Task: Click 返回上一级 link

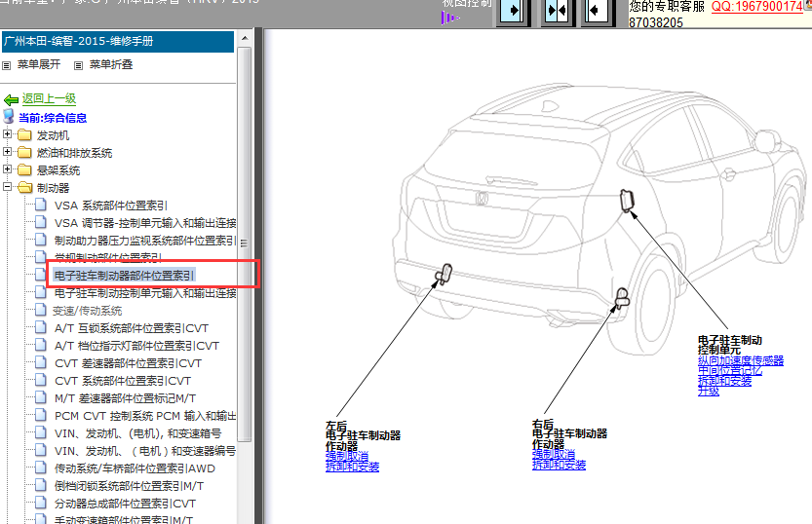Action: (x=49, y=98)
